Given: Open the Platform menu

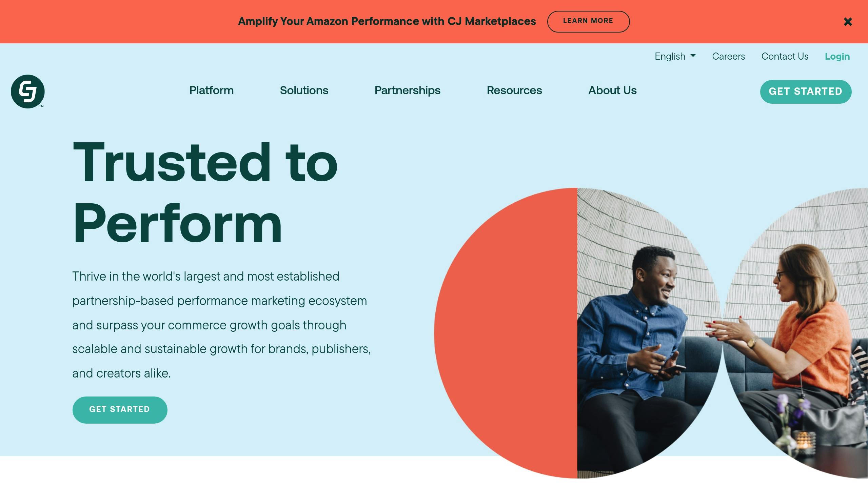Looking at the screenshot, I should point(211,90).
